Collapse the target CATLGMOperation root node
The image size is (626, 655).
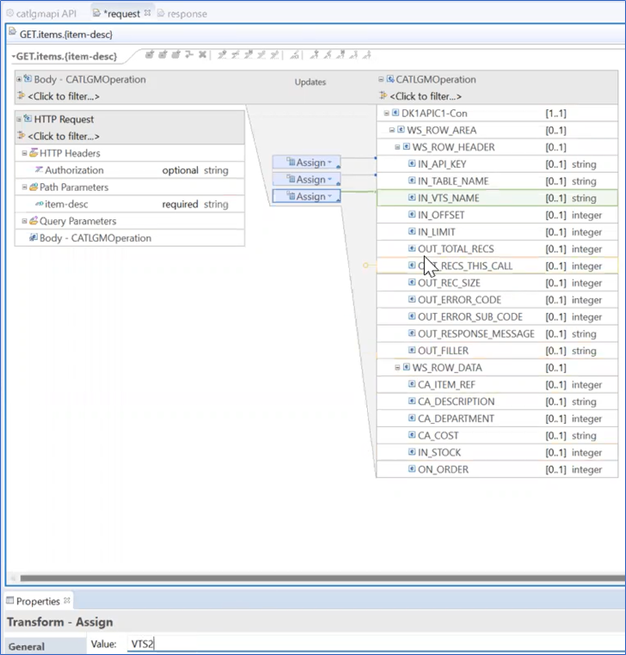(x=381, y=79)
